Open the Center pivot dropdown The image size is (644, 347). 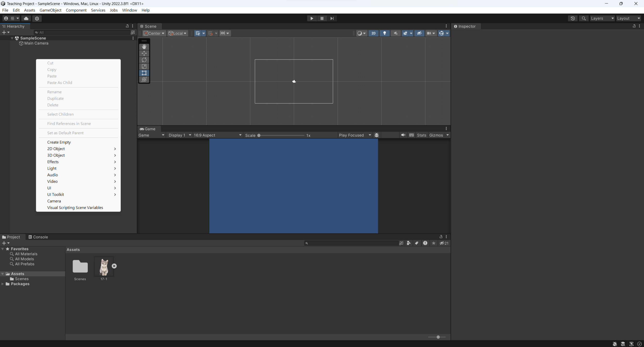pos(154,33)
